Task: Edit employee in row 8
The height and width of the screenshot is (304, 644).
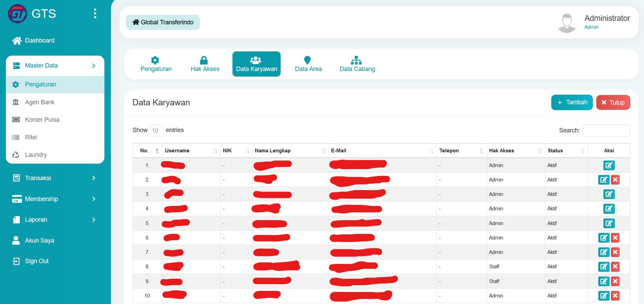Action: (x=604, y=267)
